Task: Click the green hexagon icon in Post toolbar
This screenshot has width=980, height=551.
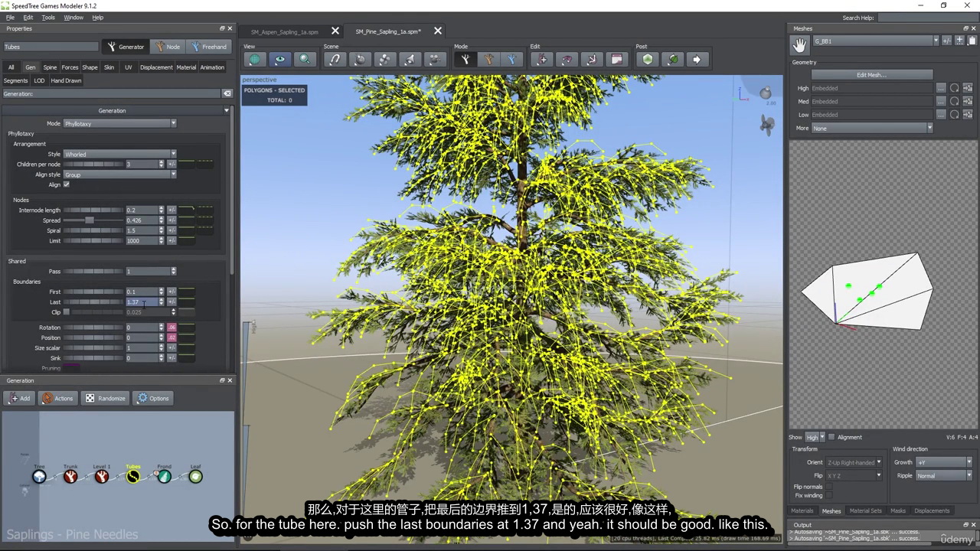Action: click(x=648, y=59)
